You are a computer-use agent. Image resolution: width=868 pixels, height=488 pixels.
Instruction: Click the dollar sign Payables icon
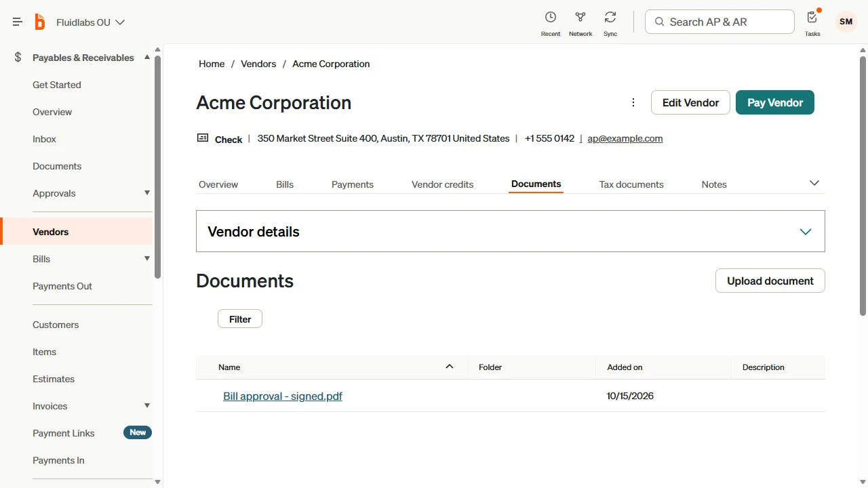[18, 58]
